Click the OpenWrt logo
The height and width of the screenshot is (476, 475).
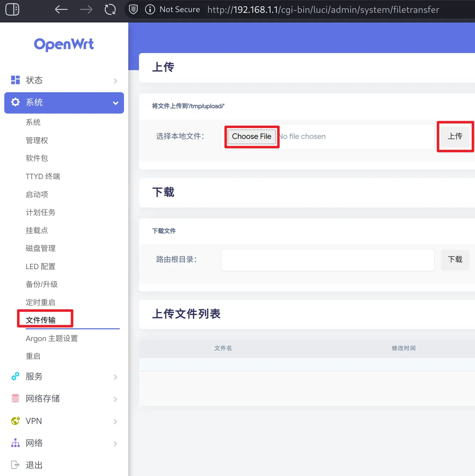64,45
